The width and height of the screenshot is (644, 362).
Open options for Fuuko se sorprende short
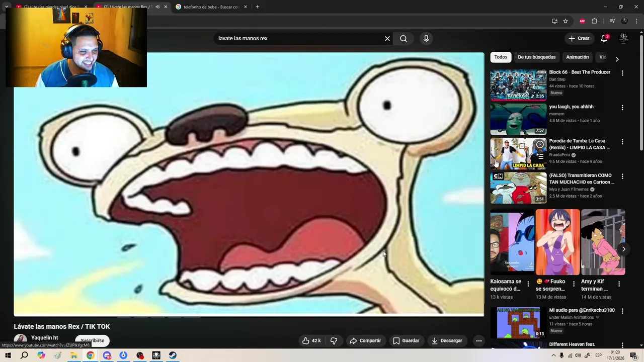coord(574,284)
